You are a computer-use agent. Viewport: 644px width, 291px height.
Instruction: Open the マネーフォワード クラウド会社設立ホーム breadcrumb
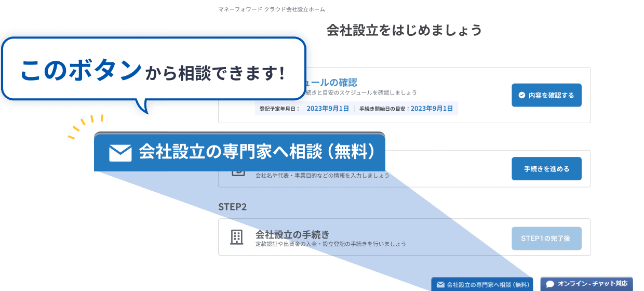272,9
